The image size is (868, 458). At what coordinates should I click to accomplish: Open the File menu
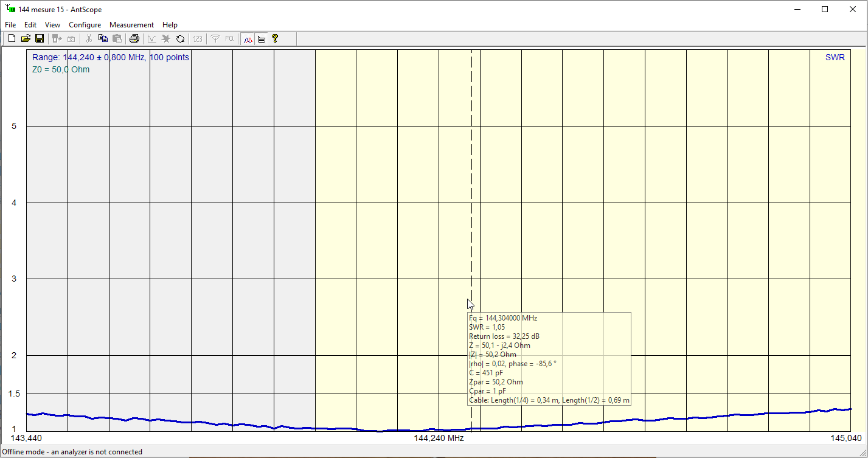(10, 25)
